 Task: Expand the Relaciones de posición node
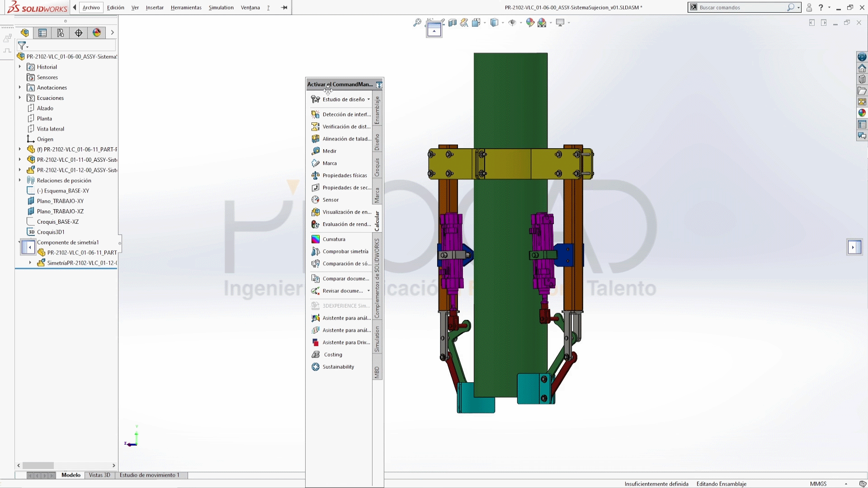pyautogui.click(x=19, y=180)
